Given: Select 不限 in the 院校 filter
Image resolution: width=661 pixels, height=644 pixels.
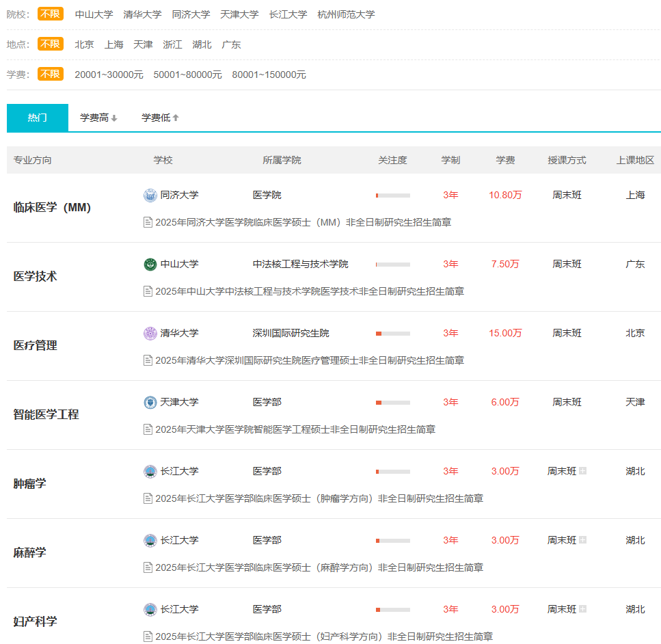Looking at the screenshot, I should (x=50, y=14).
